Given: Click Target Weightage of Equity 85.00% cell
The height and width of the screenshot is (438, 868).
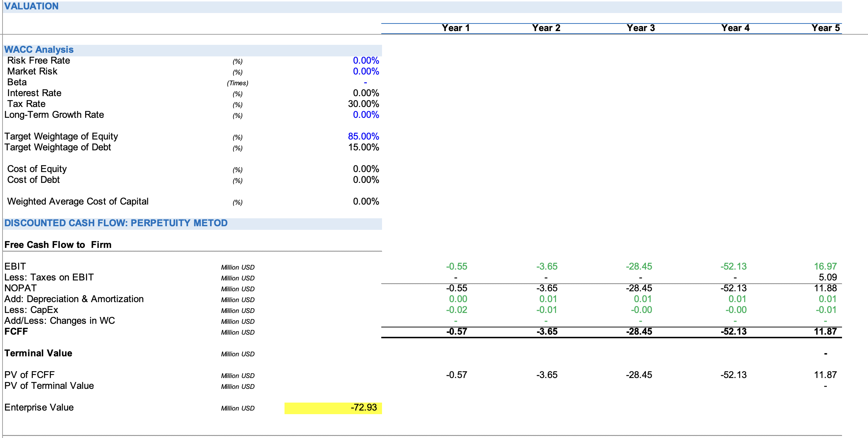Looking at the screenshot, I should (x=363, y=137).
